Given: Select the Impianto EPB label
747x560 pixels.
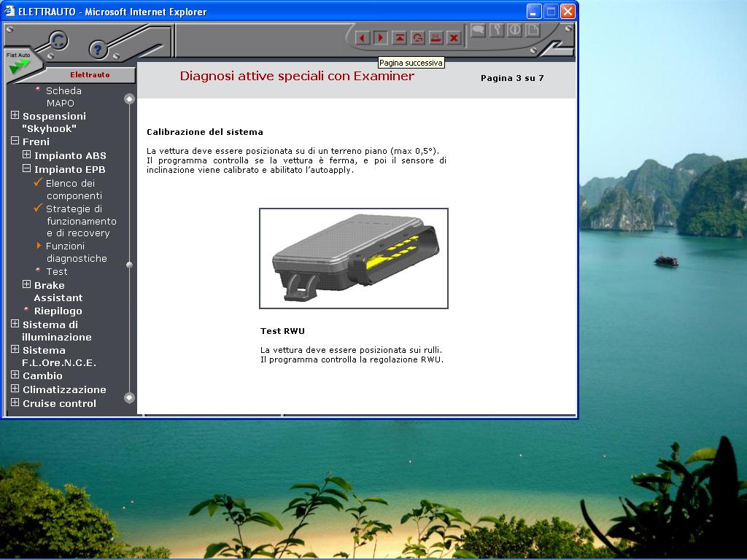Looking at the screenshot, I should 69,169.
